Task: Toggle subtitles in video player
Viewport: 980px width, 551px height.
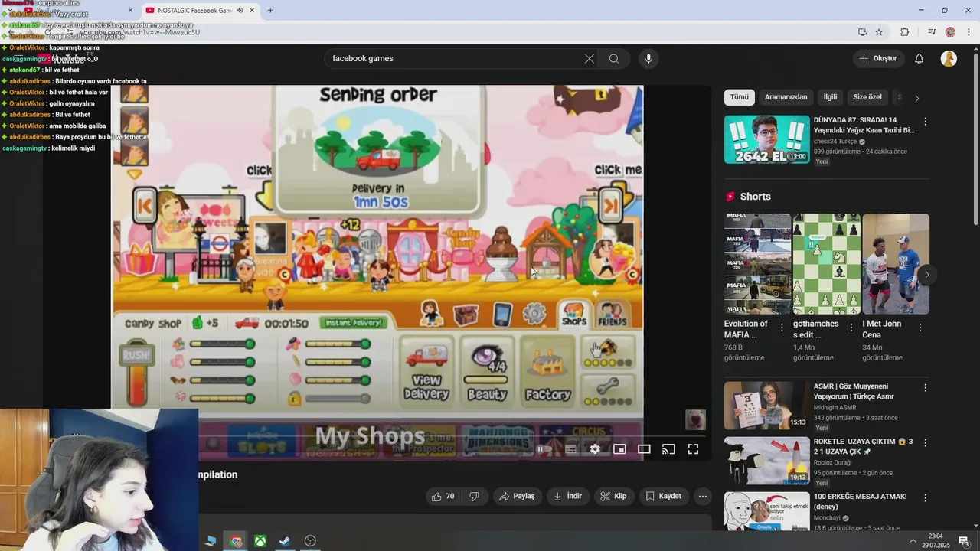Action: click(x=570, y=449)
